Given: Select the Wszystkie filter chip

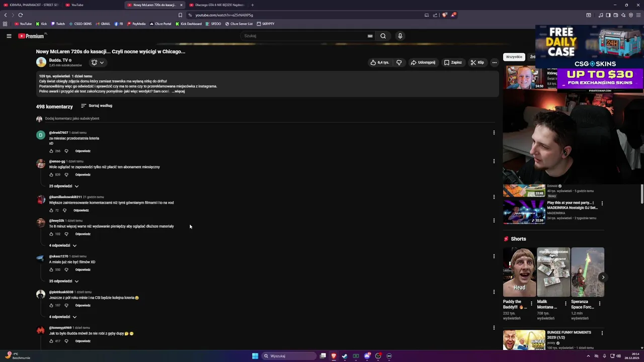Looking at the screenshot, I should [x=514, y=57].
